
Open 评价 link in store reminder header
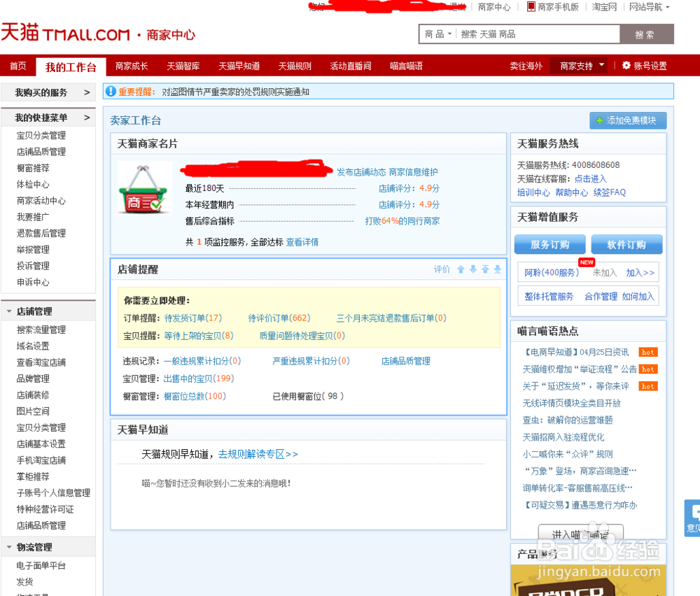click(442, 269)
